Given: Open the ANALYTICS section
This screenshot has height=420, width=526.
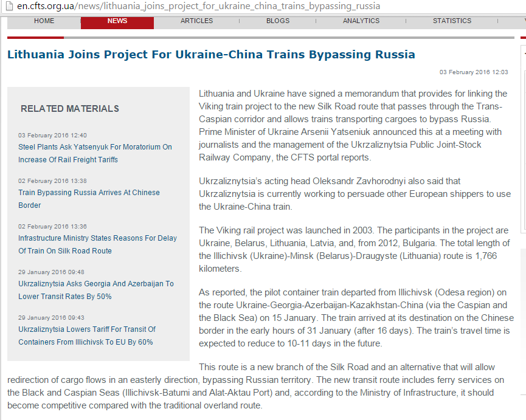Looking at the screenshot, I should click(361, 21).
